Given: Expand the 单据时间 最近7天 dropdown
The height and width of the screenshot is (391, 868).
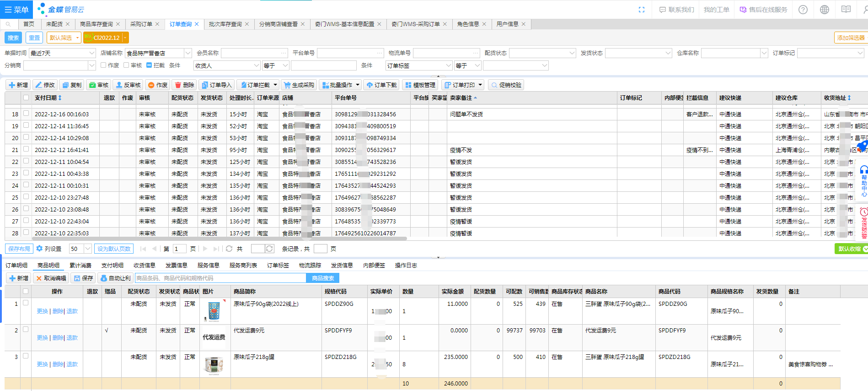Looking at the screenshot, I should [91, 53].
